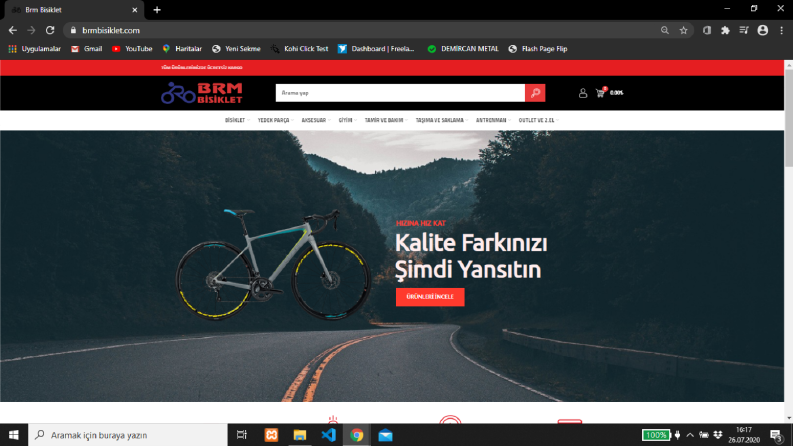Open the taskbar clock and date
The image size is (793, 446).
tap(744, 435)
